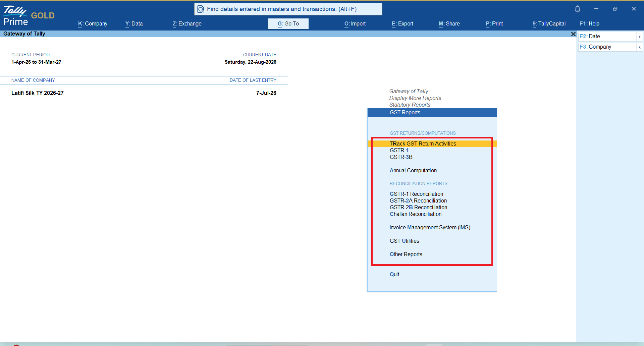This screenshot has width=644, height=346.
Task: Open GSTR-2A Reconciliation
Action: pos(418,201)
